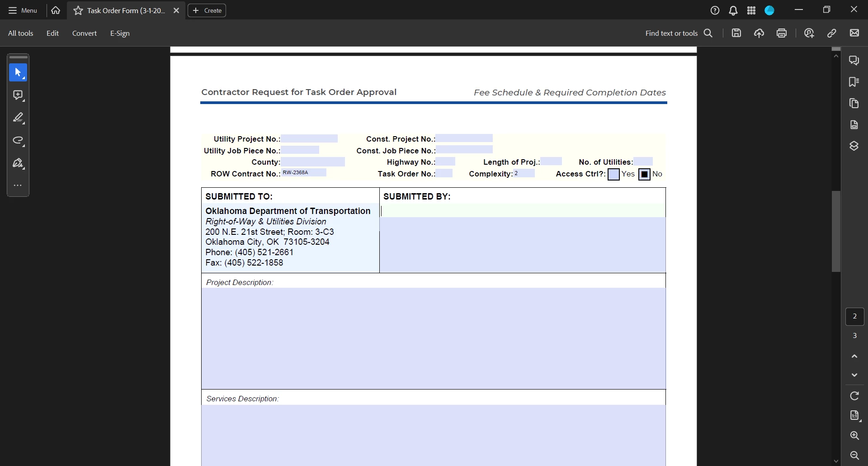Select the Draw freeform lasso tool

click(x=18, y=140)
